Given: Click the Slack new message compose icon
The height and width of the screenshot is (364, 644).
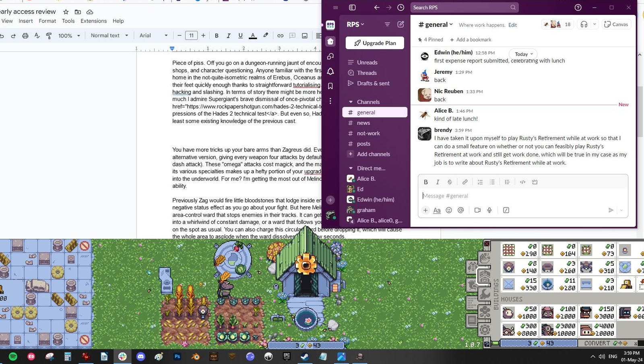Looking at the screenshot, I should pos(400,24).
